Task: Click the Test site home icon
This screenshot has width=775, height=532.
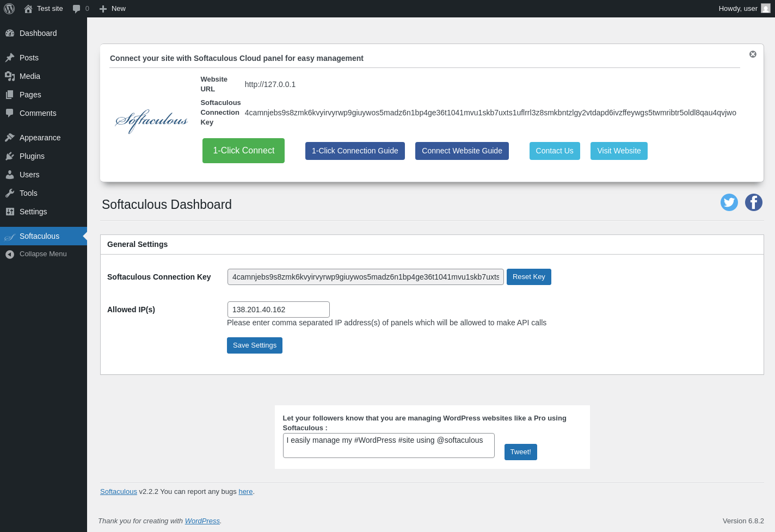Action: click(28, 9)
